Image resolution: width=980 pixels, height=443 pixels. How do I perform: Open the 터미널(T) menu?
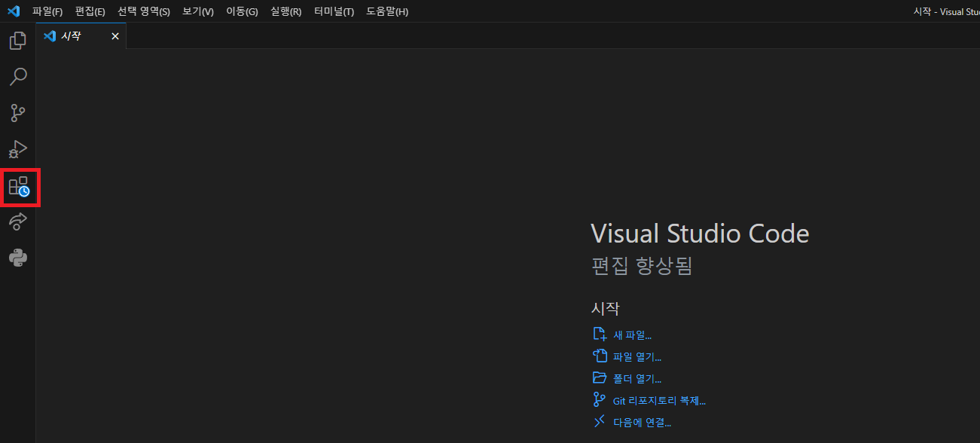[334, 11]
